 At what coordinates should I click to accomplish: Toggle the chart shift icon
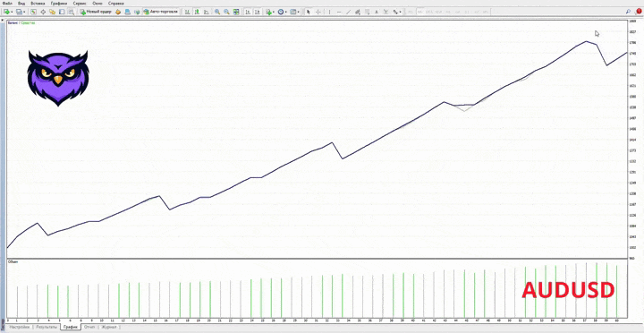257,12
